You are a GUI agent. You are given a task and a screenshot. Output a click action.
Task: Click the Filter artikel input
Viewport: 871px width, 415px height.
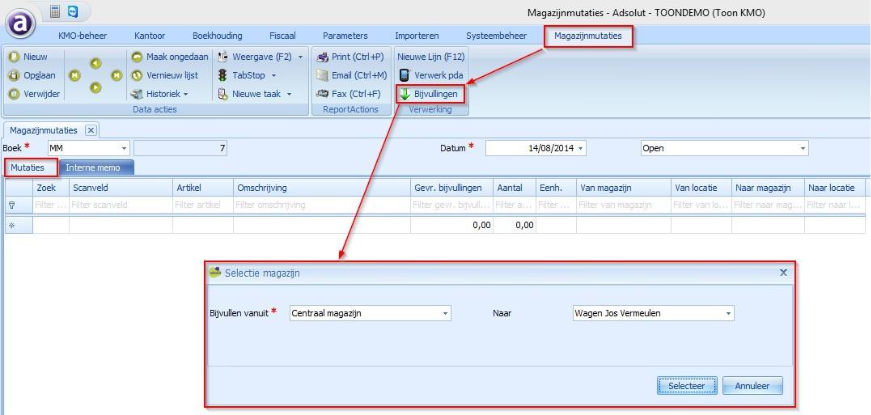(x=203, y=205)
